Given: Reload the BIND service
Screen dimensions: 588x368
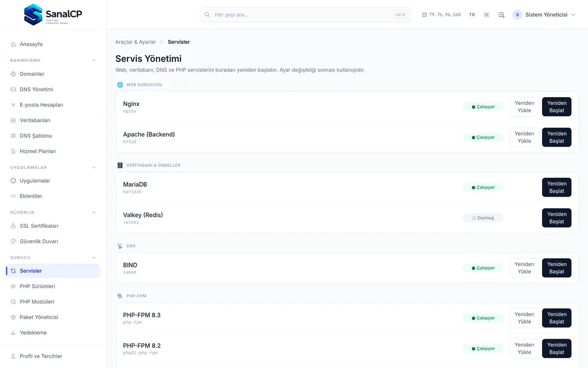Looking at the screenshot, I should [524, 268].
